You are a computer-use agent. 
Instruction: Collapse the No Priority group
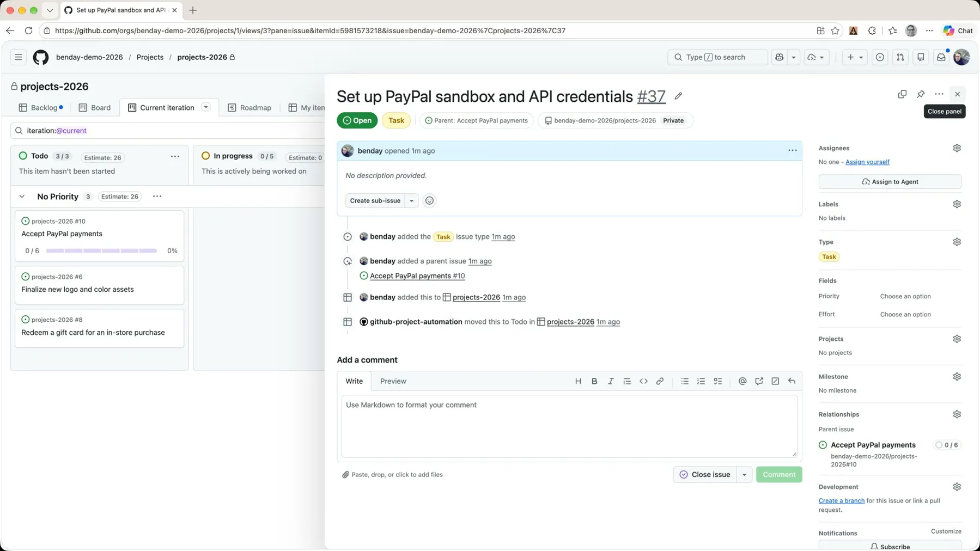coord(22,197)
